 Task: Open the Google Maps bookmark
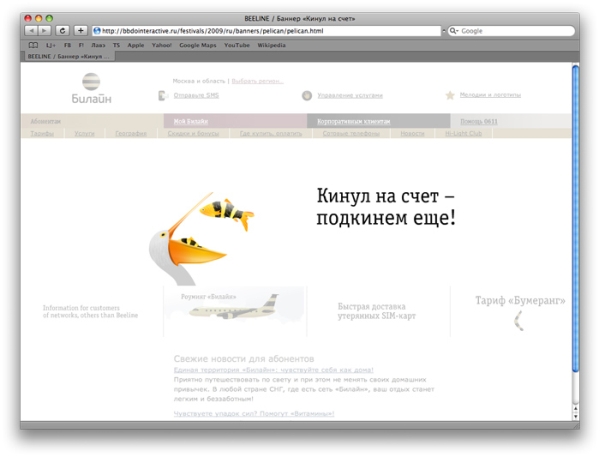(x=198, y=45)
